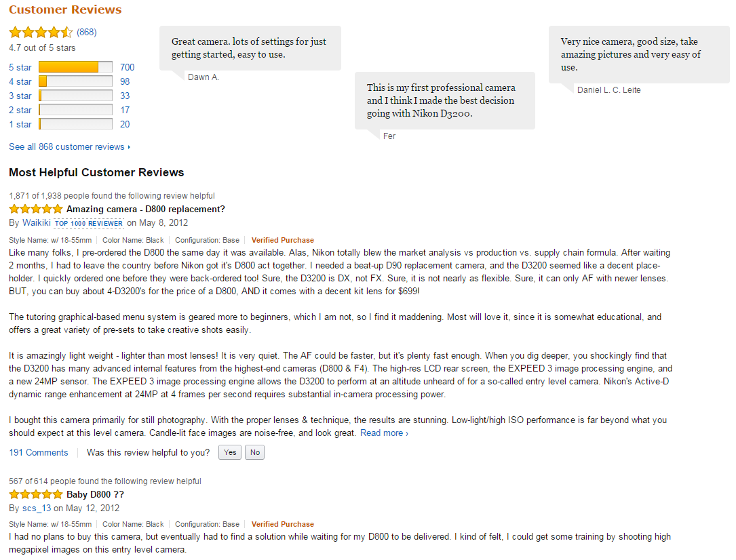Open 'See all 868 customer reviews'

pyautogui.click(x=66, y=146)
